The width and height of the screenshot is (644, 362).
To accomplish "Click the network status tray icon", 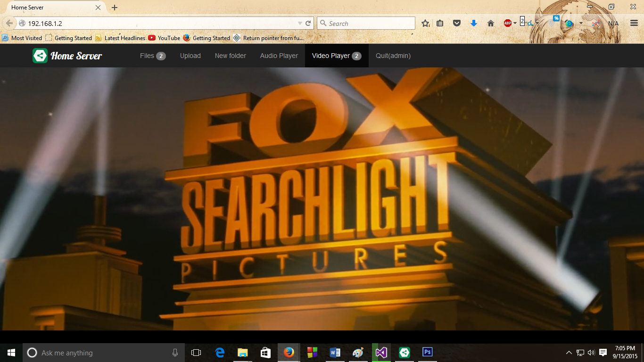I will (x=580, y=353).
